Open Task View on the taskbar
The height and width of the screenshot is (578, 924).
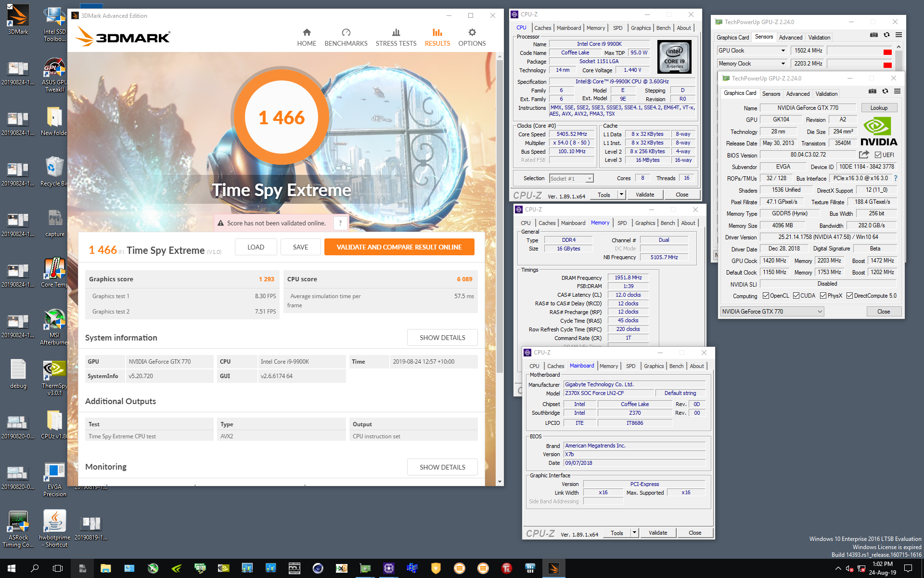pyautogui.click(x=58, y=568)
